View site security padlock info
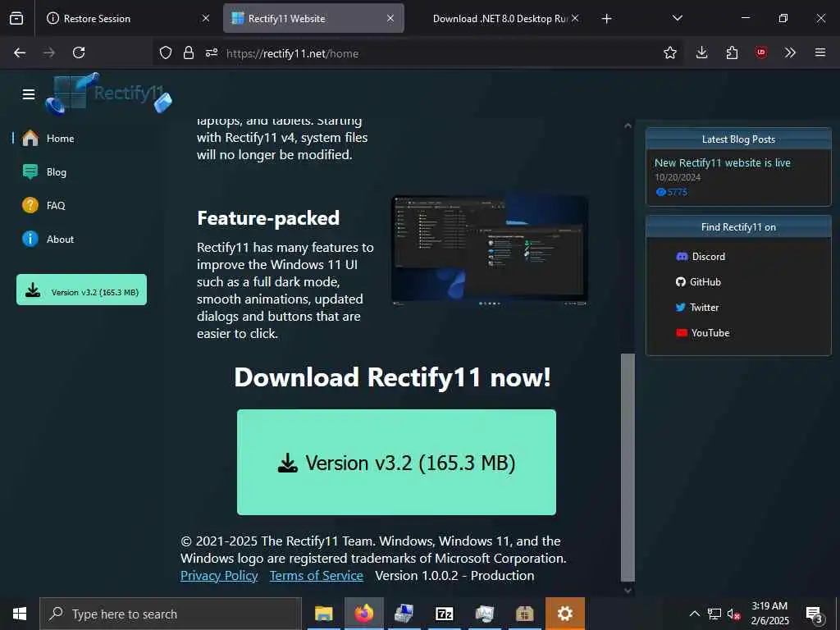840x630 pixels. [x=189, y=53]
